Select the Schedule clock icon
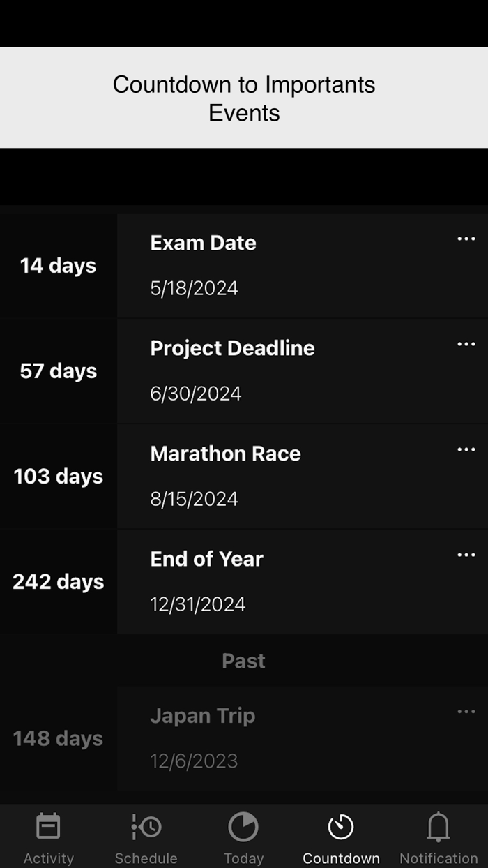Screen dimensions: 488x868 point(146,826)
